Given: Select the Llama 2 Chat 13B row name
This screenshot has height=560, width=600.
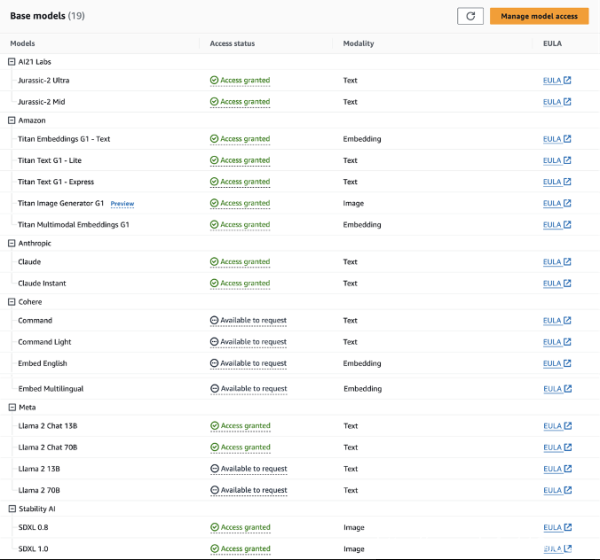Looking at the screenshot, I should pos(48,426).
